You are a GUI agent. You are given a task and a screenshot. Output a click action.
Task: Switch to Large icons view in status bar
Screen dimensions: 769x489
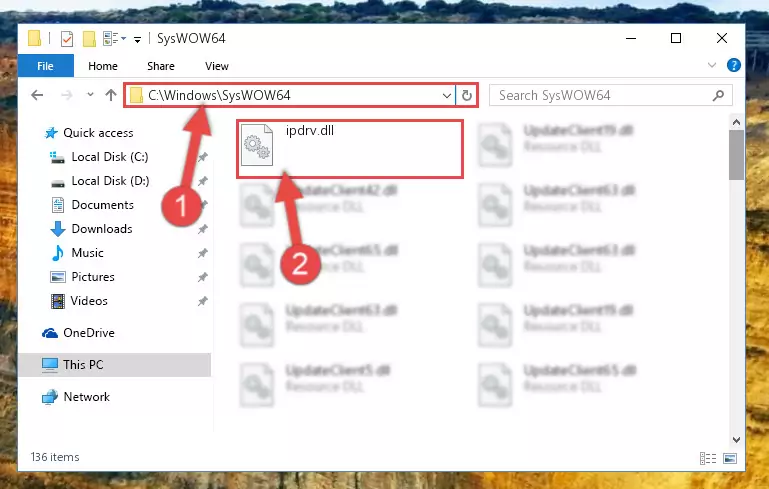click(x=730, y=459)
